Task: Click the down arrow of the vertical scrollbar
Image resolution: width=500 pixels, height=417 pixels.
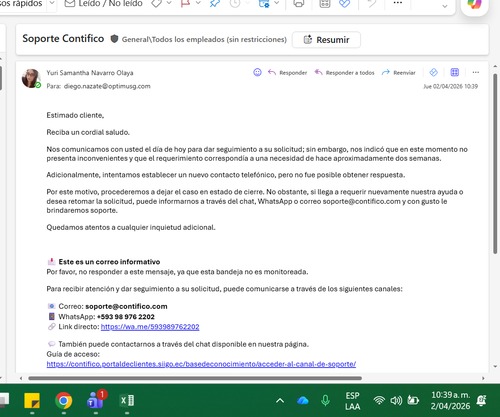Action: 495,366
